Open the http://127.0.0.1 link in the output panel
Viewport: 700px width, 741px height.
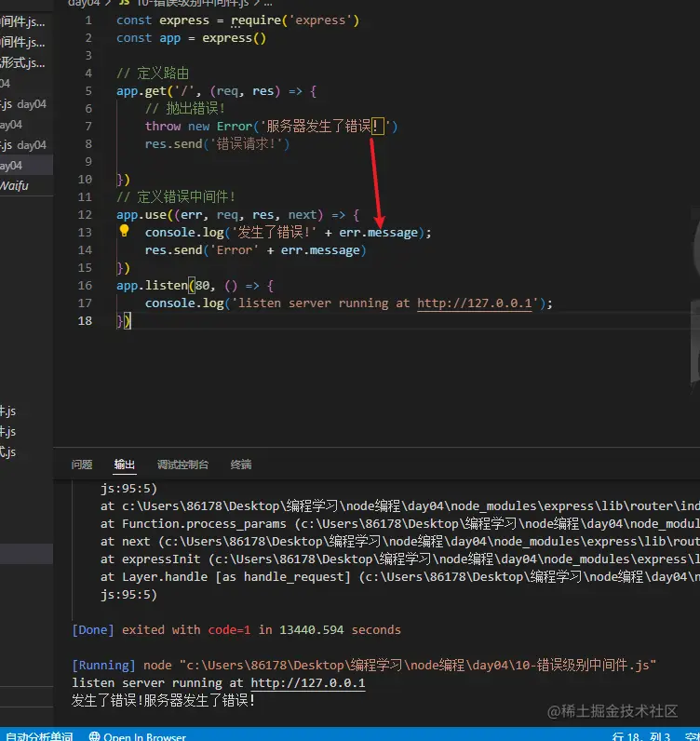[308, 683]
